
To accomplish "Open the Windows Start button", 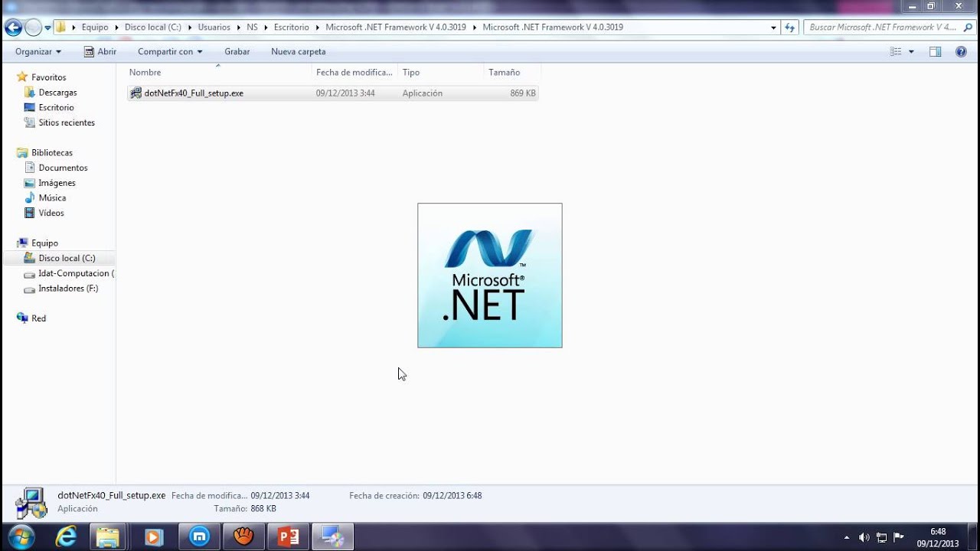I will point(21,537).
